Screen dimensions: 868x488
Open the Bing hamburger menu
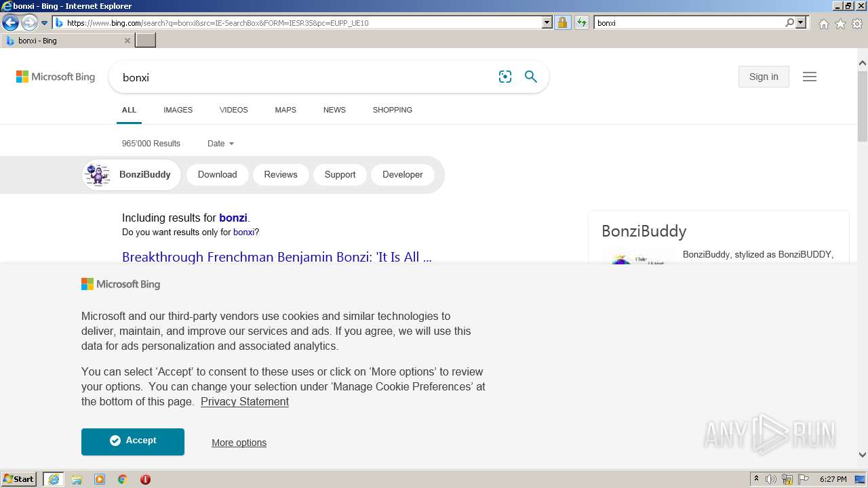tap(810, 77)
